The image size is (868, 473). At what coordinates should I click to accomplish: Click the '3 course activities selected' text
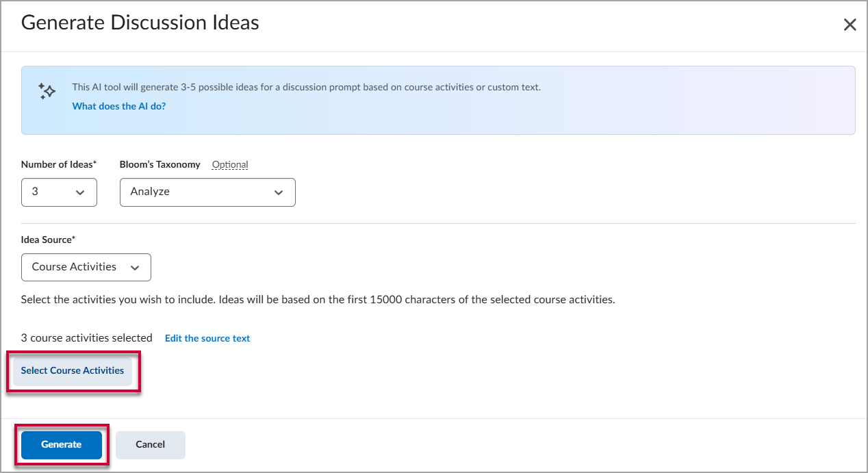87,337
